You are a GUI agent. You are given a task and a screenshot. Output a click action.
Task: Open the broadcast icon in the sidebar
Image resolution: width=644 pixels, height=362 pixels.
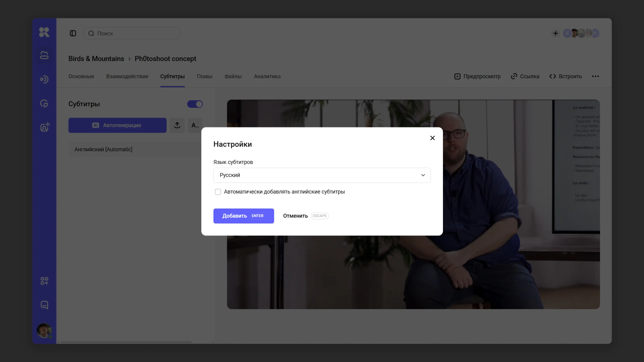tap(44, 79)
